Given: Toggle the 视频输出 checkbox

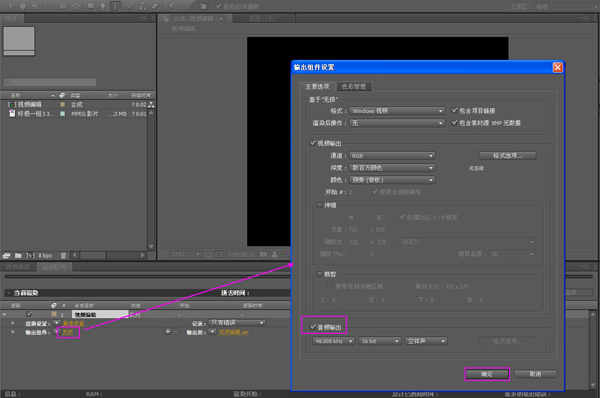Looking at the screenshot, I should pyautogui.click(x=313, y=143).
